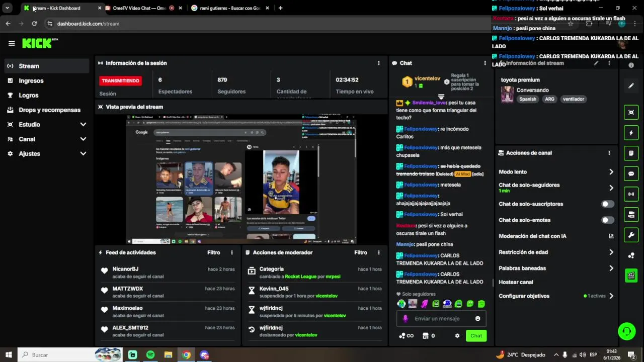Expand the Estudio sidebar section
The height and width of the screenshot is (362, 644).
(46, 124)
